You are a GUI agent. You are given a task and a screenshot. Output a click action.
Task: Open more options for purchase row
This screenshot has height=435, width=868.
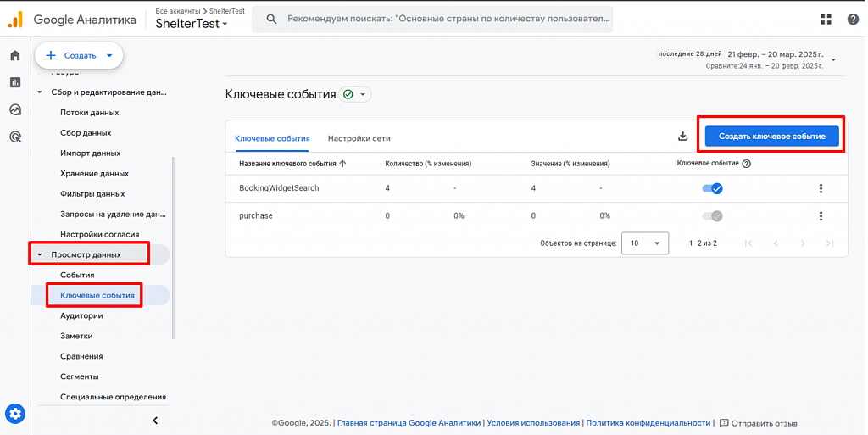click(x=821, y=216)
